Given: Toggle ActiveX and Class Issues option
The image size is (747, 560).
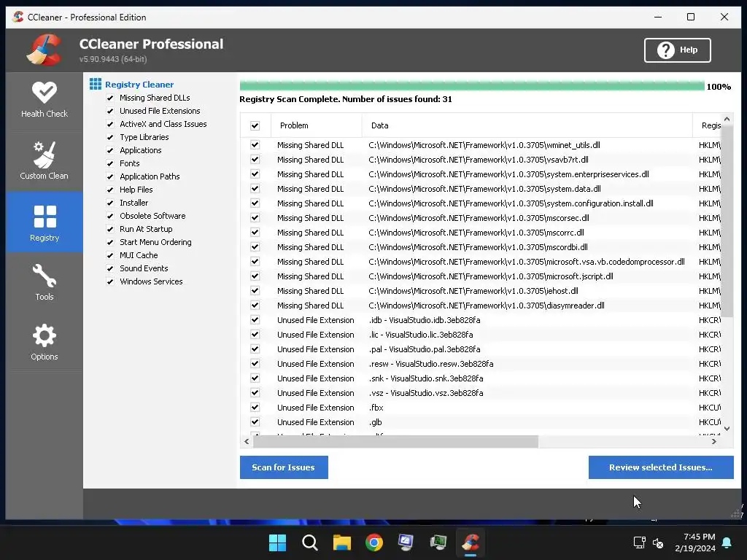Looking at the screenshot, I should coord(110,124).
